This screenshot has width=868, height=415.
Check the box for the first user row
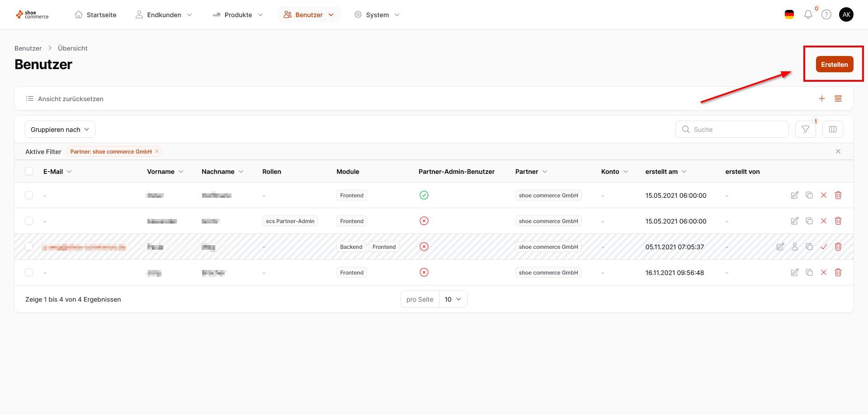[29, 196]
